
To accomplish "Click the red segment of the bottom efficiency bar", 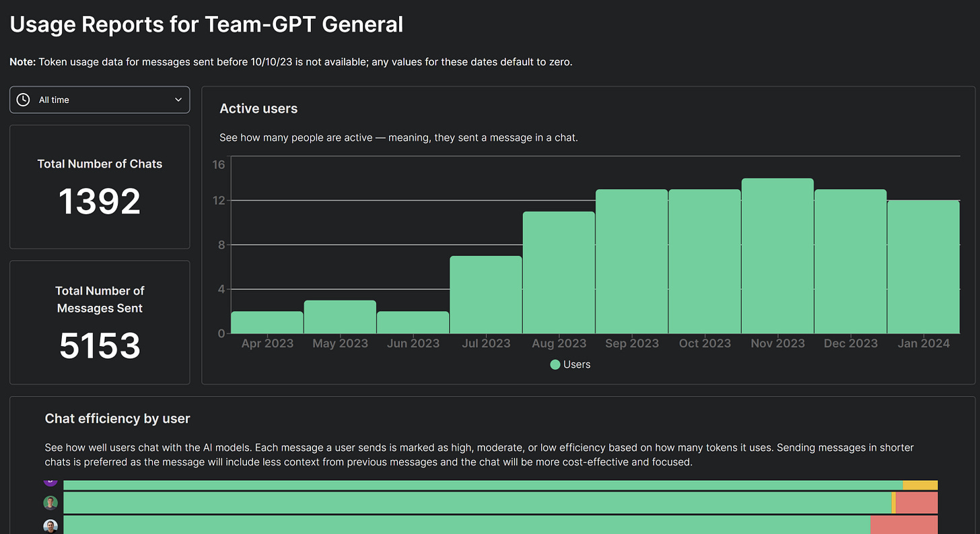I will (904, 525).
